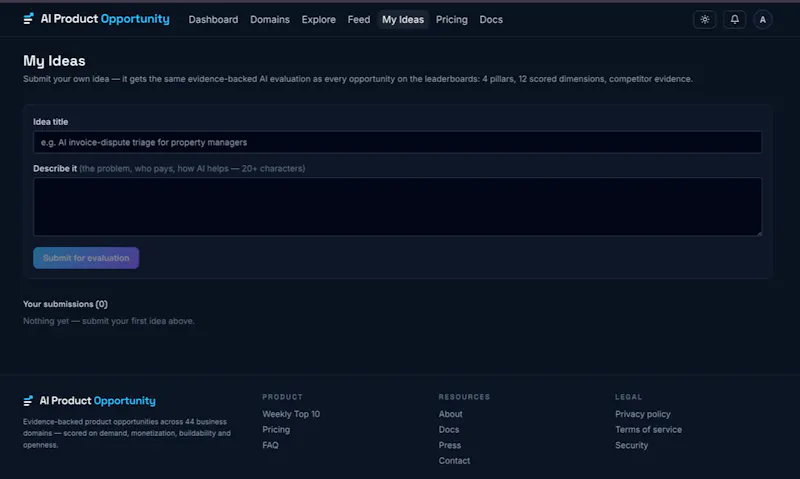Open the footer Pricing link
This screenshot has height=479, width=800.
click(x=276, y=430)
